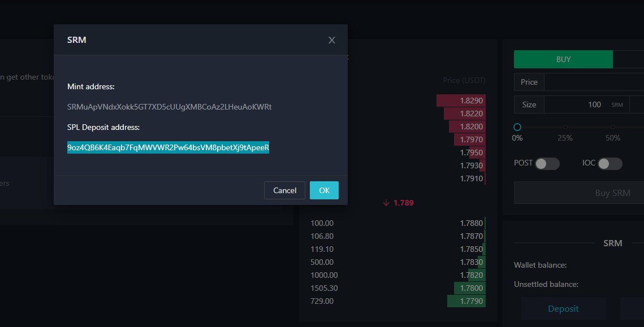
Task: Click the OK button in SRM dialog
Action: click(x=324, y=190)
